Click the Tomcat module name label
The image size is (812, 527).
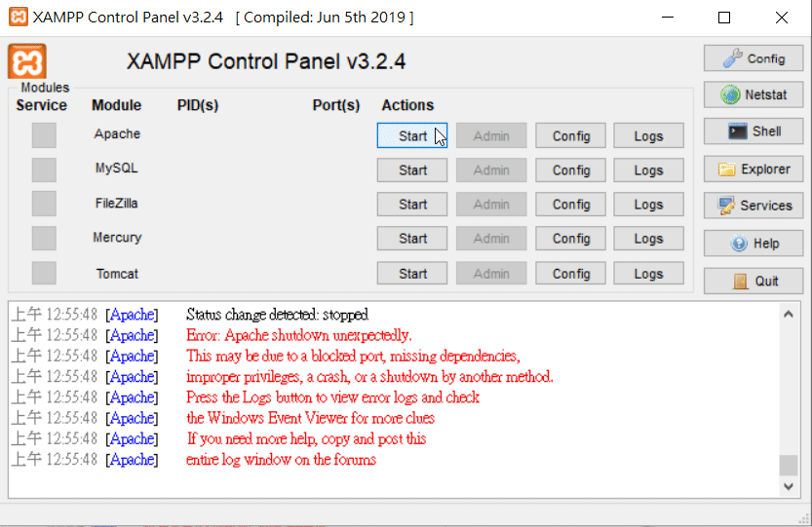point(117,274)
